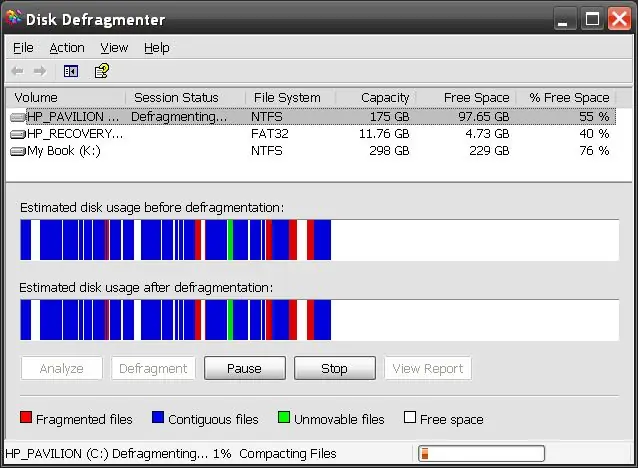Click the Free space legend label

[452, 419]
